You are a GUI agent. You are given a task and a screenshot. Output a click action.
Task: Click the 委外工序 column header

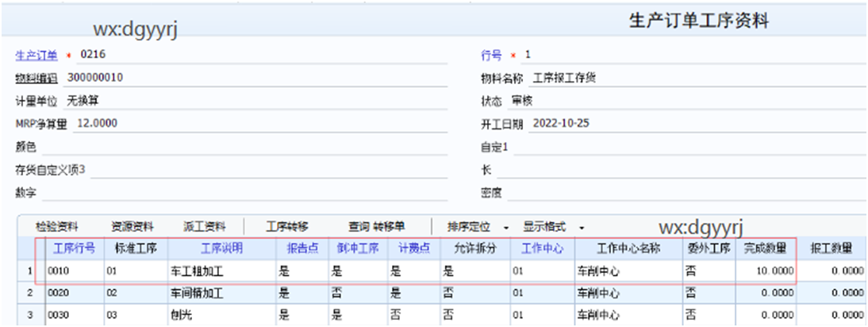709,249
